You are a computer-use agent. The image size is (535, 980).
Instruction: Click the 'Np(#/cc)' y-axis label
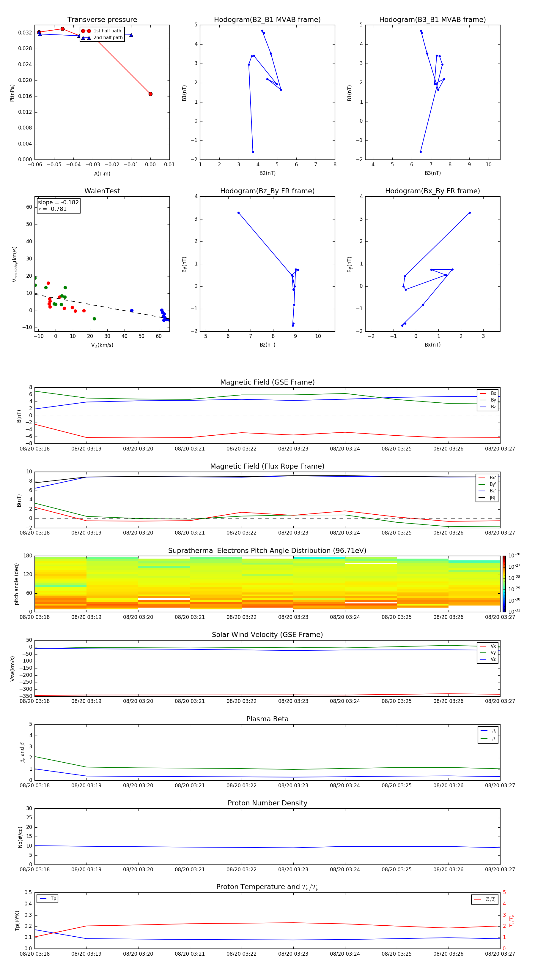click(20, 837)
